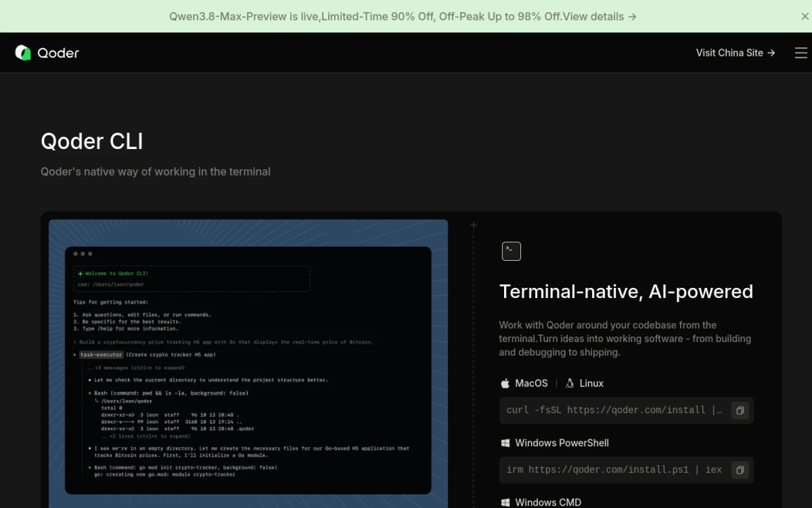Image resolution: width=812 pixels, height=508 pixels.
Task: Click the "Work with Qoder around your codebase" paragraph
Action: tap(625, 339)
